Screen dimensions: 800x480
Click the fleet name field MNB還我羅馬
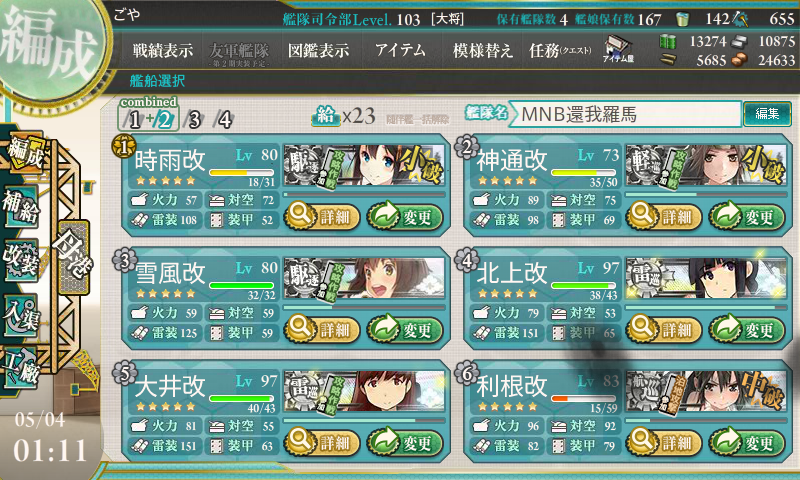(x=626, y=114)
